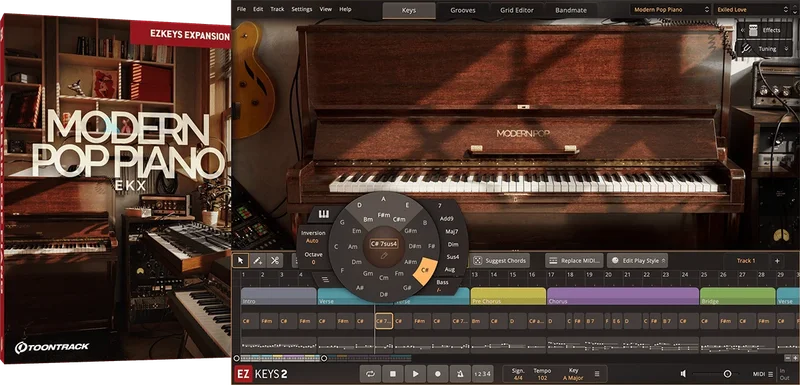This screenshot has width=800, height=385.
Task: Apply the Aug chord modifier
Action: click(x=449, y=269)
